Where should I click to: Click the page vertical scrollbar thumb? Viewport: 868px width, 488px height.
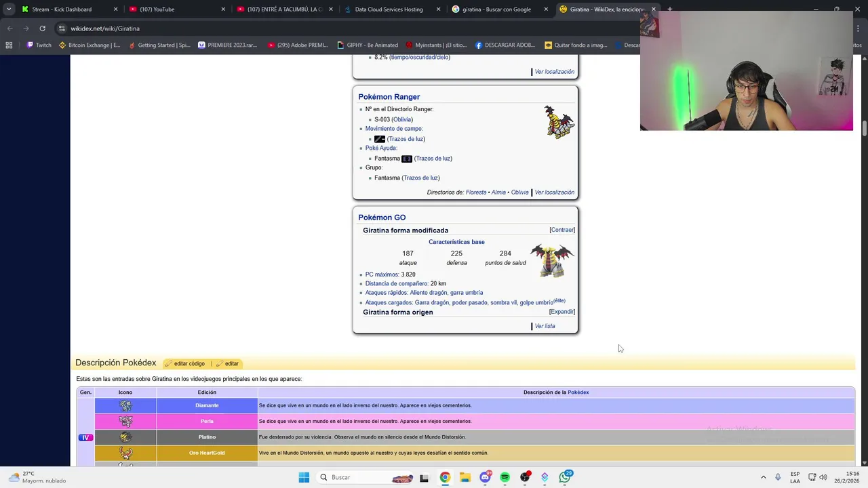coord(865,127)
